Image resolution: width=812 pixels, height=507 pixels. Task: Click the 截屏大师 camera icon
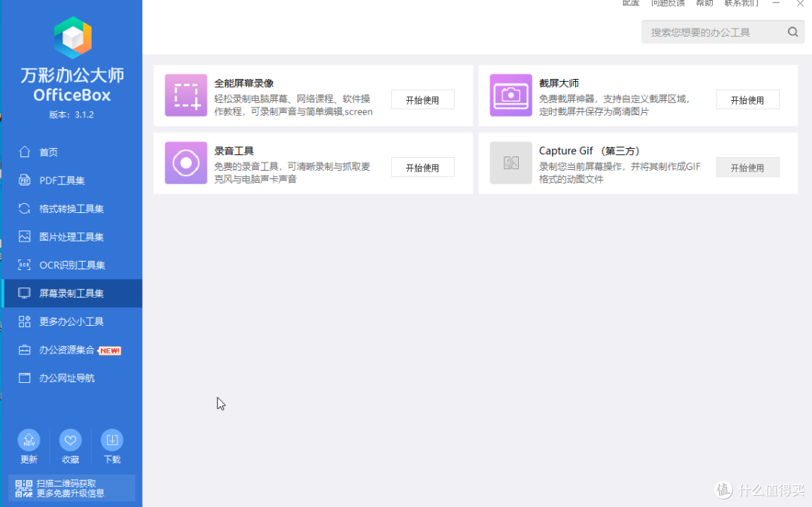point(511,96)
